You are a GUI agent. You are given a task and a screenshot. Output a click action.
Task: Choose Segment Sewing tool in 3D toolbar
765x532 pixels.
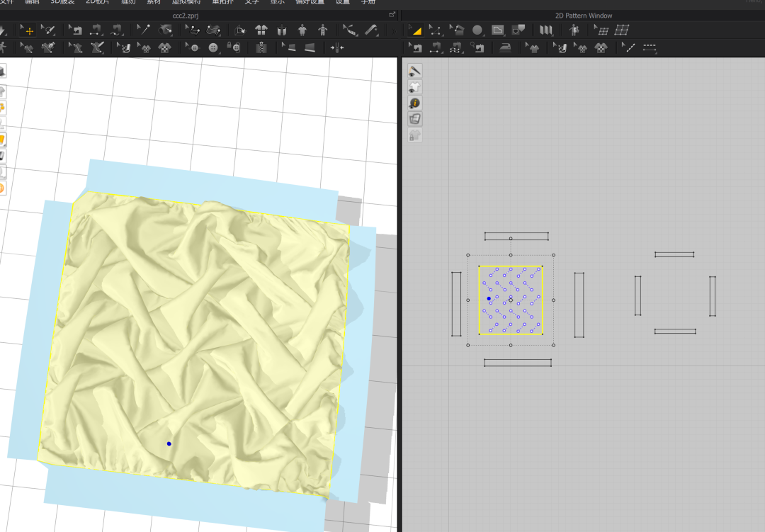[x=96, y=30]
